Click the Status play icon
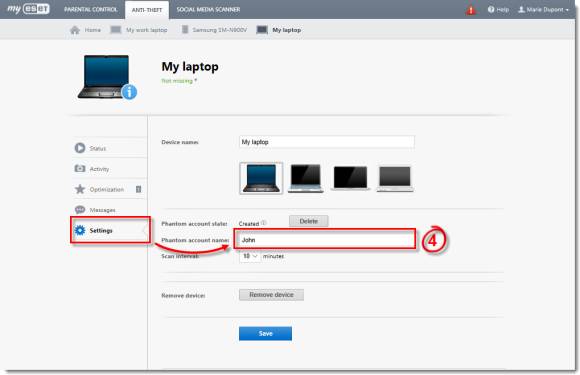The height and width of the screenshot is (375, 580). [80, 148]
